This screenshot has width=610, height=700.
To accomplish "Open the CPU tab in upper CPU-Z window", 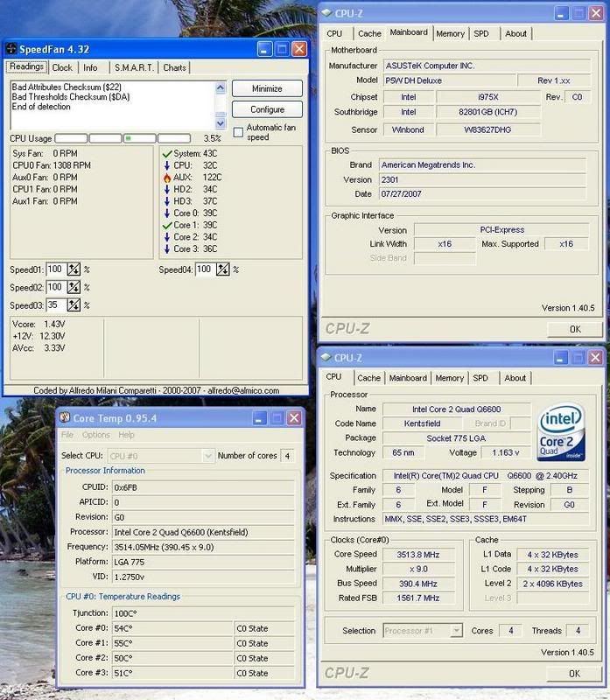I will (x=334, y=34).
